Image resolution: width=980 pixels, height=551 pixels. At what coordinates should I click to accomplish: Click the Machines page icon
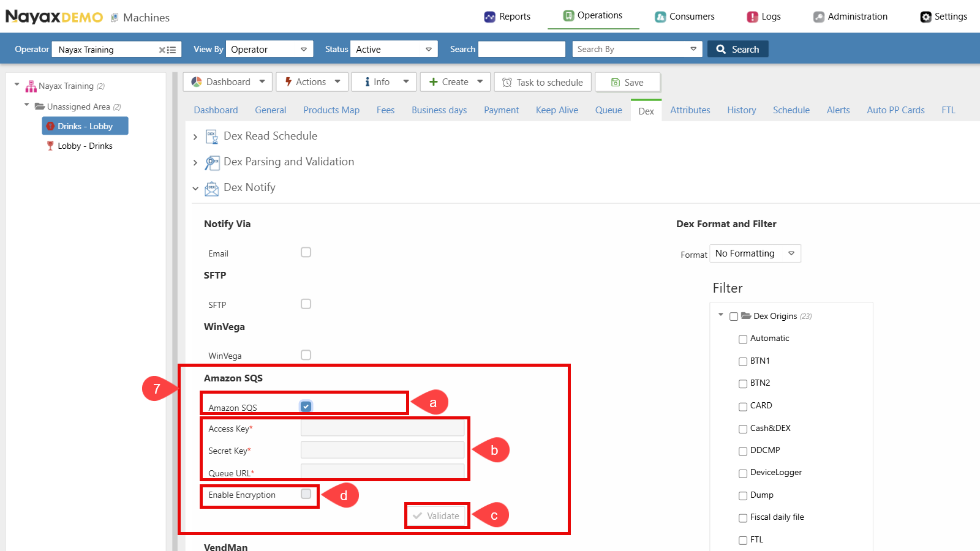pos(115,18)
